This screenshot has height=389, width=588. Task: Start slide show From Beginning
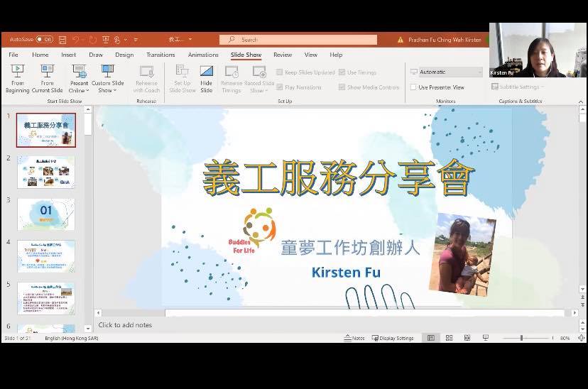pos(18,78)
